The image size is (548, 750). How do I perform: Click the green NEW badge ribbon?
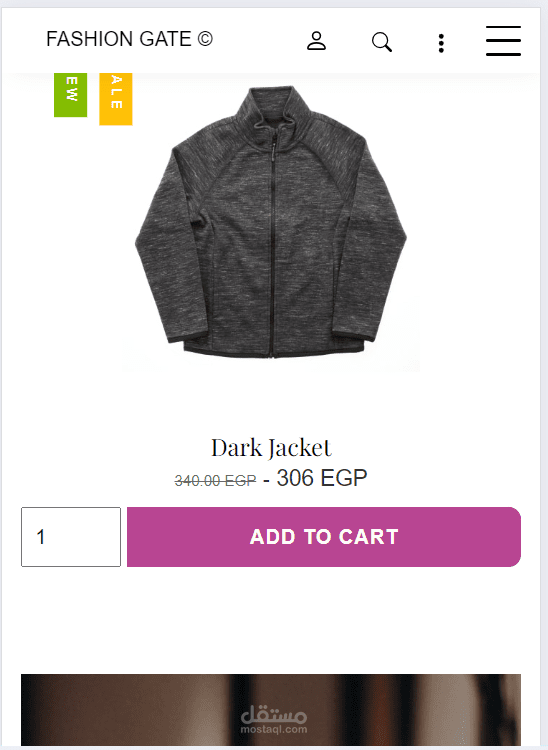(x=70, y=95)
